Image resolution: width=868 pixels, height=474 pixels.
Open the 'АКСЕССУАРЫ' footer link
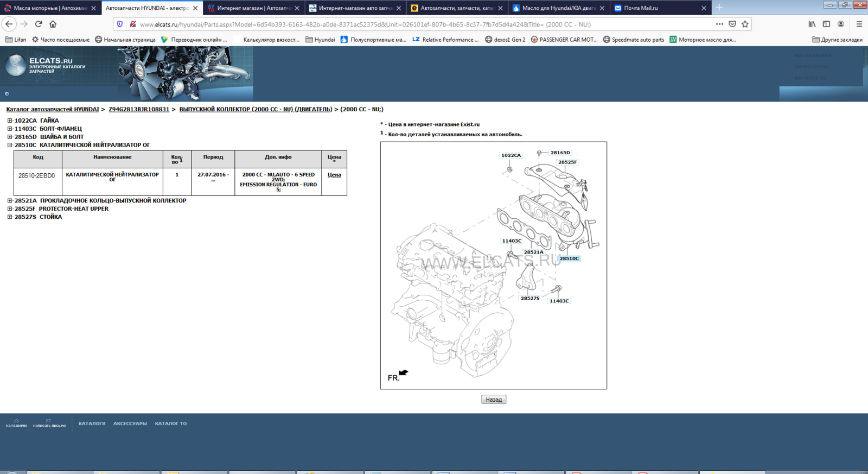[x=130, y=424]
